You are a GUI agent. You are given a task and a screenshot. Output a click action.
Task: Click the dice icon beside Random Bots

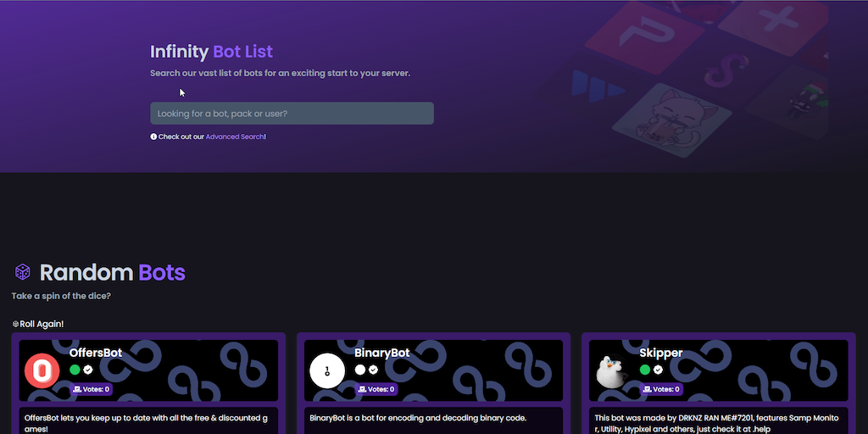coord(23,272)
